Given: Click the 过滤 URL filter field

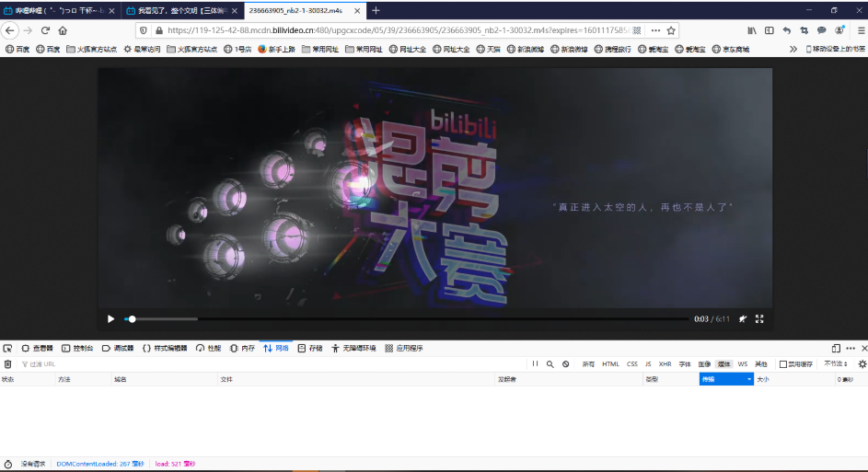Looking at the screenshot, I should 272,364.
